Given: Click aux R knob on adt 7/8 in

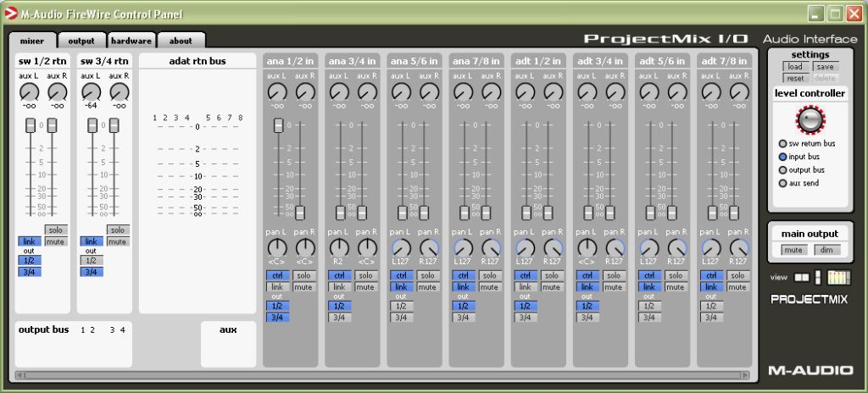Looking at the screenshot, I should click(739, 91).
